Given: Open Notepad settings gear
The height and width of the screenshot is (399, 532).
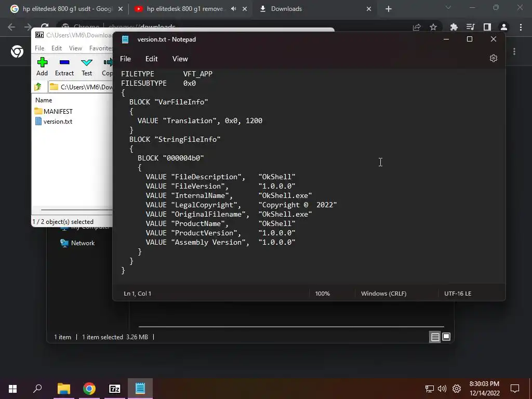Looking at the screenshot, I should [x=494, y=58].
